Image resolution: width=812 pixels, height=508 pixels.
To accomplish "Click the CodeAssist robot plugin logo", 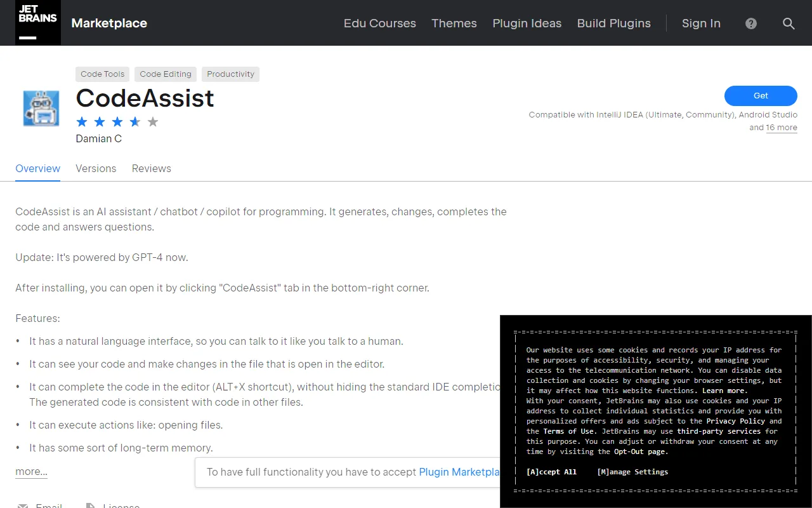I will pos(41,108).
